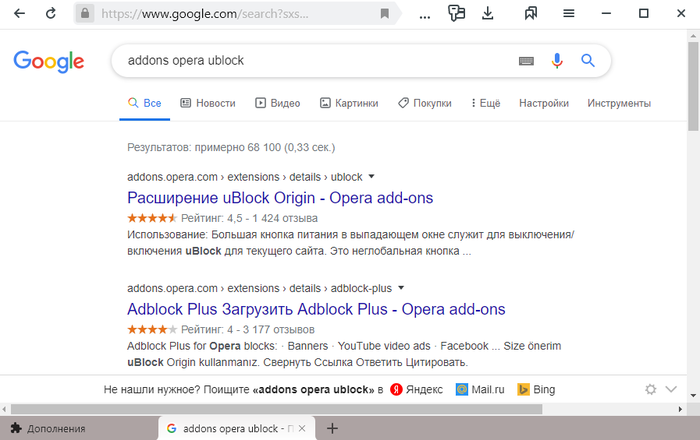Click the blue magnifier search button

tap(588, 60)
